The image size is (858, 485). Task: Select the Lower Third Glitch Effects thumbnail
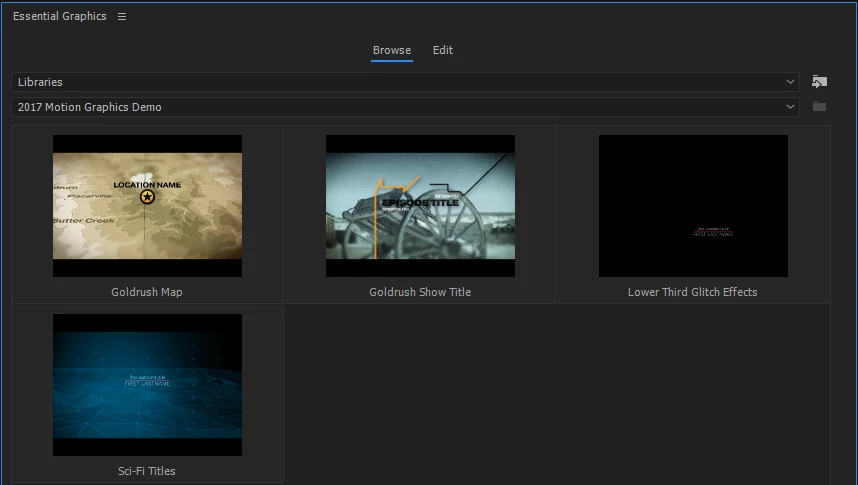tap(693, 206)
